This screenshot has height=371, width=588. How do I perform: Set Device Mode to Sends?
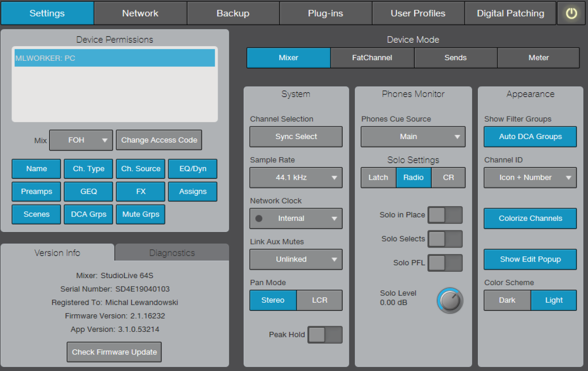[x=456, y=58]
